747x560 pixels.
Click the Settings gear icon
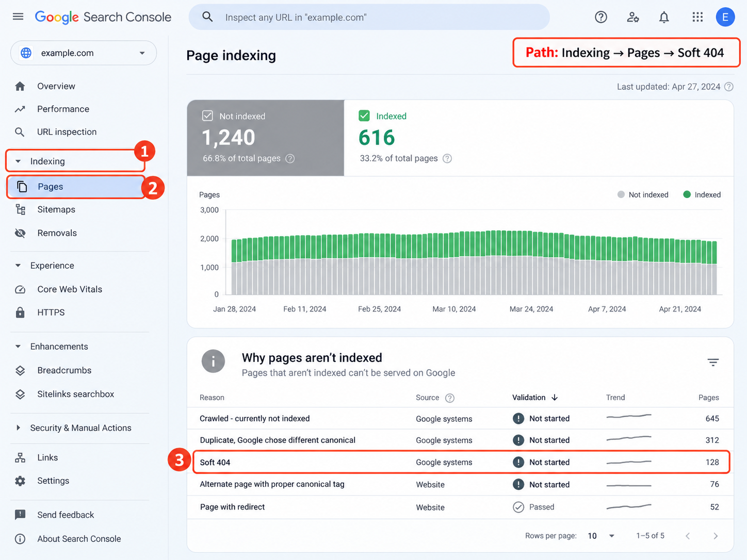point(20,481)
